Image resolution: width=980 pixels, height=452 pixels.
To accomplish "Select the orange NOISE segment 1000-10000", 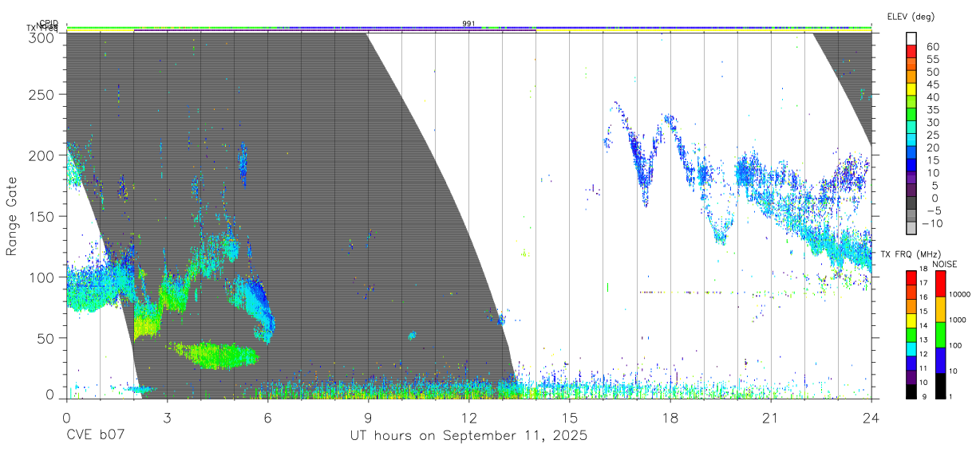I will pos(940,309).
